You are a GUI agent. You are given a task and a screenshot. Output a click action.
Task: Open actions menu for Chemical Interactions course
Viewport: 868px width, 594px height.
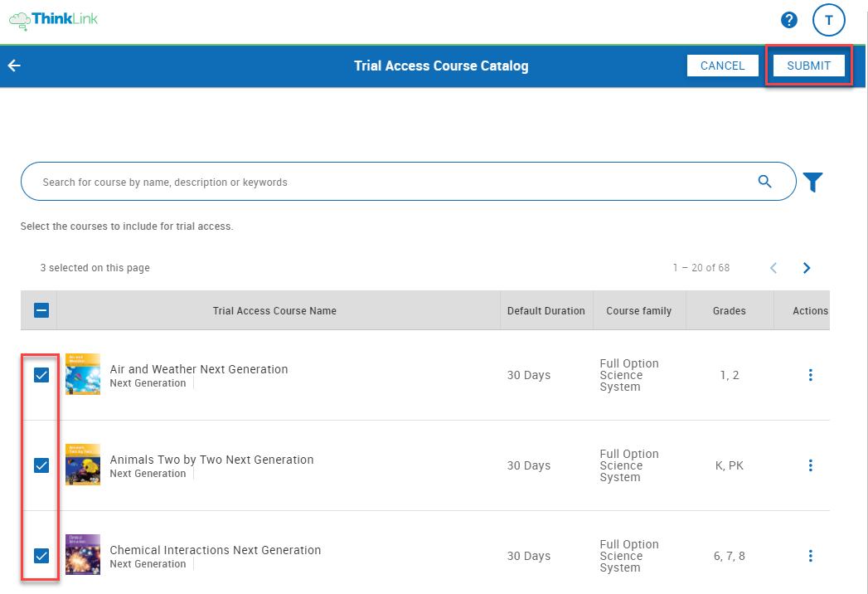pos(810,556)
